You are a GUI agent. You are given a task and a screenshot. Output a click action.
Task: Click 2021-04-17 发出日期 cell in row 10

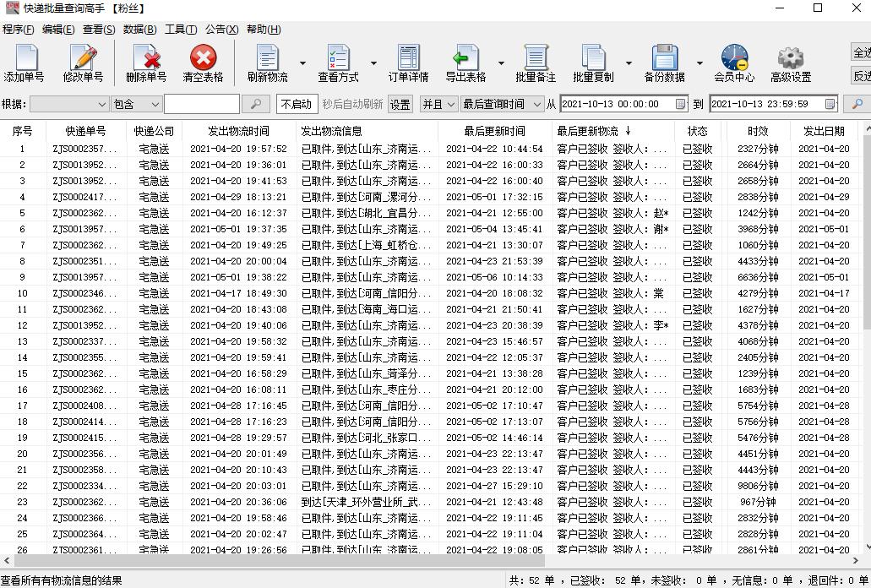pyautogui.click(x=824, y=293)
